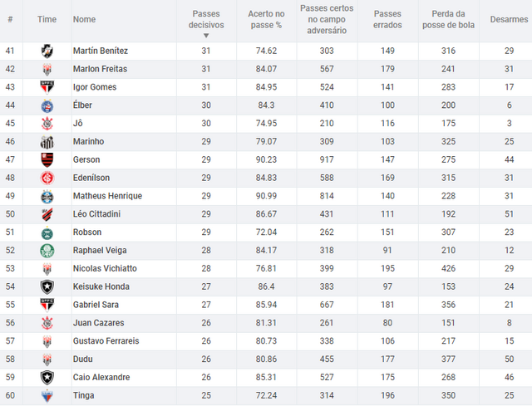Click Vasco crest beside Martín Benítez
Image resolution: width=532 pixels, height=406 pixels.
(47, 51)
